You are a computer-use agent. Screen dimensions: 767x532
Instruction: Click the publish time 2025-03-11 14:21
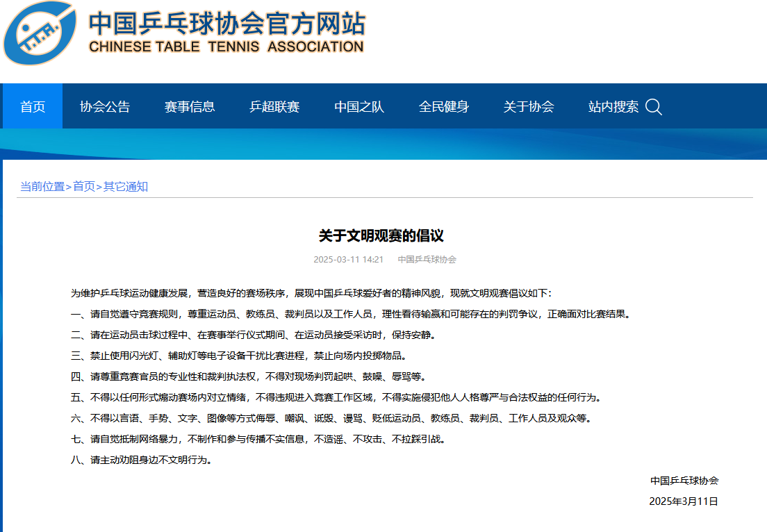click(348, 260)
